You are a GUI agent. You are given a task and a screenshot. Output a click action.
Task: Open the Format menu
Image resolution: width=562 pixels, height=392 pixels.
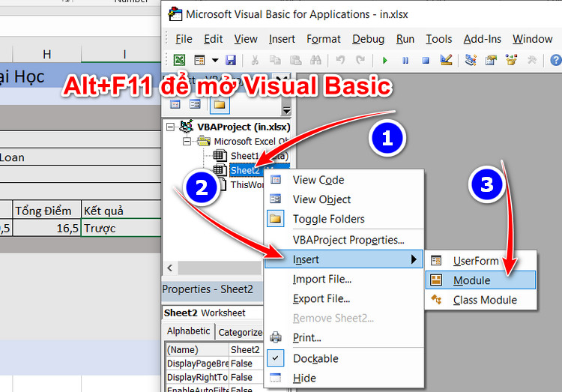(324, 39)
